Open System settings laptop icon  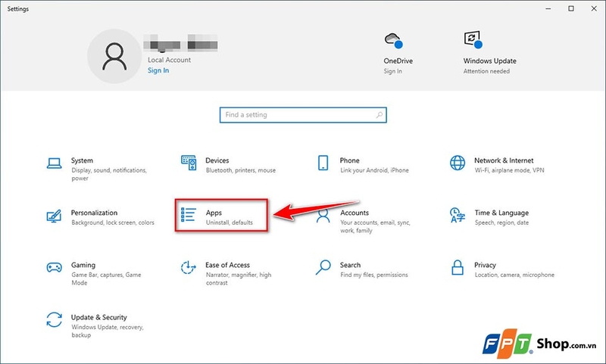(x=54, y=163)
